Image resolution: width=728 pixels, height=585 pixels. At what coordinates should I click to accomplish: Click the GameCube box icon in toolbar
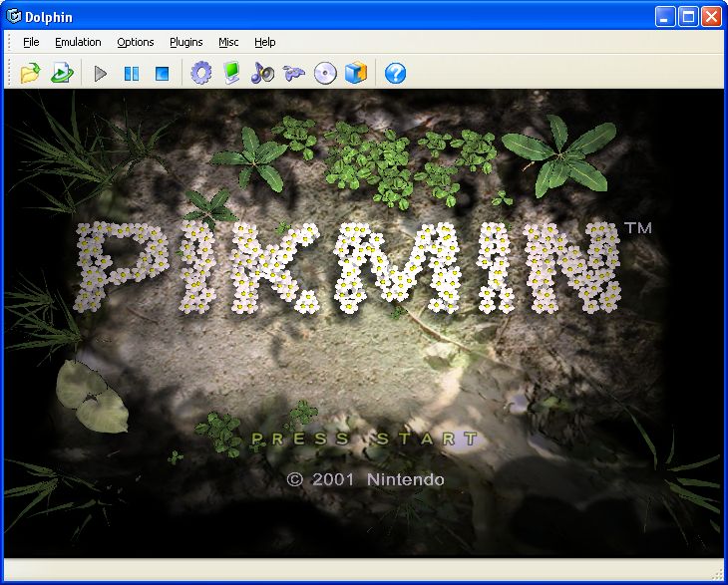356,73
